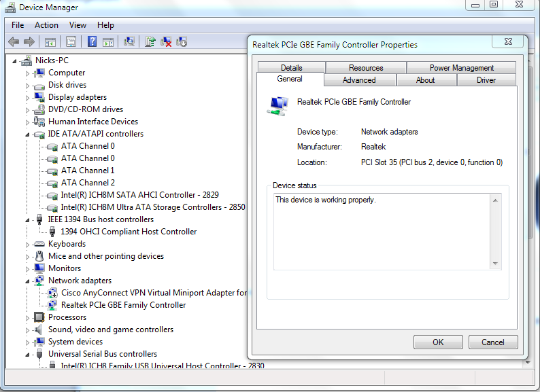This screenshot has height=392, width=540.
Task: Open the Action menu
Action: coord(46,25)
